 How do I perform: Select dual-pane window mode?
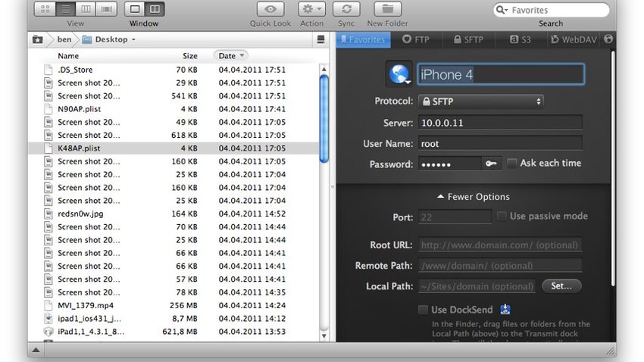(x=155, y=9)
